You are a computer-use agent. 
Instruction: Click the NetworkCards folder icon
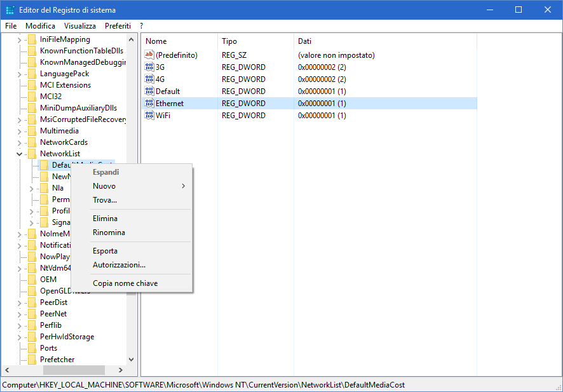point(32,142)
